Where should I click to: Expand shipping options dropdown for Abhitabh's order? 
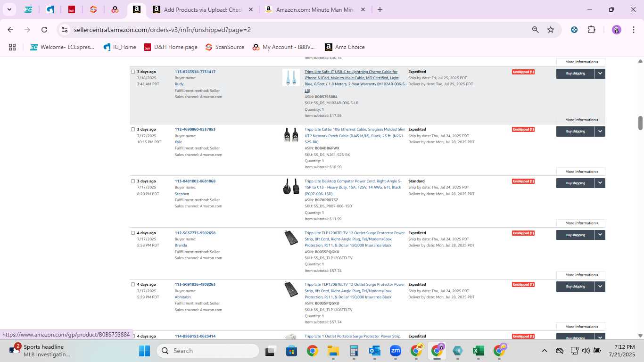pyautogui.click(x=600, y=286)
